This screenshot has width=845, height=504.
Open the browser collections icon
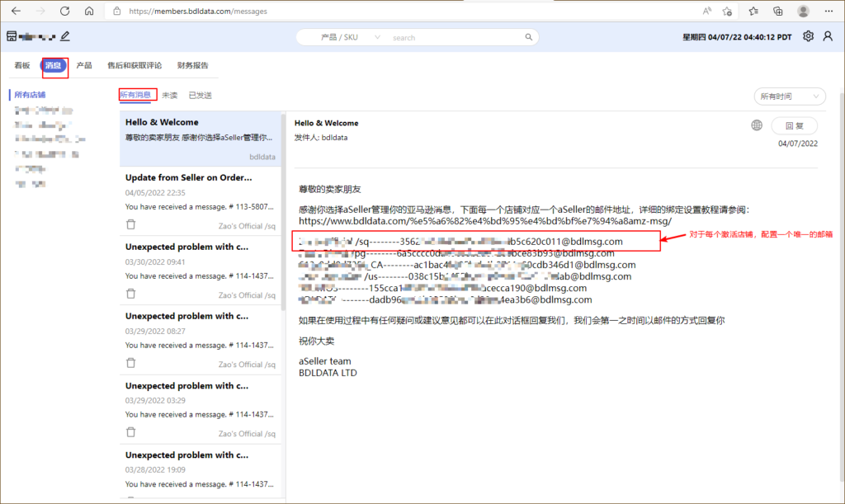click(x=777, y=11)
